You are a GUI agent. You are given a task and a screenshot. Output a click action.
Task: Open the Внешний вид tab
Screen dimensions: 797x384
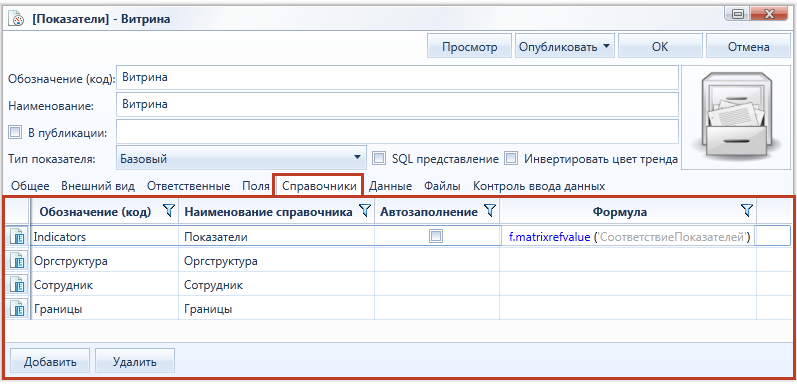coord(98,186)
